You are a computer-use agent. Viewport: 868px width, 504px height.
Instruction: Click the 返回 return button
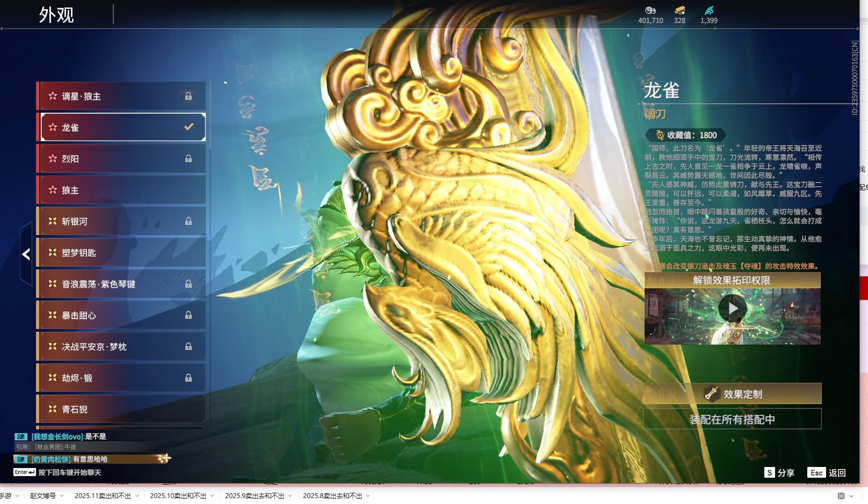tap(827, 472)
